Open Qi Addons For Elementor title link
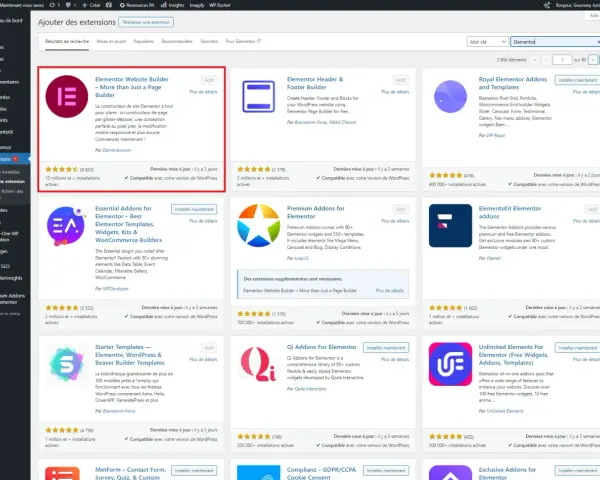 322,347
